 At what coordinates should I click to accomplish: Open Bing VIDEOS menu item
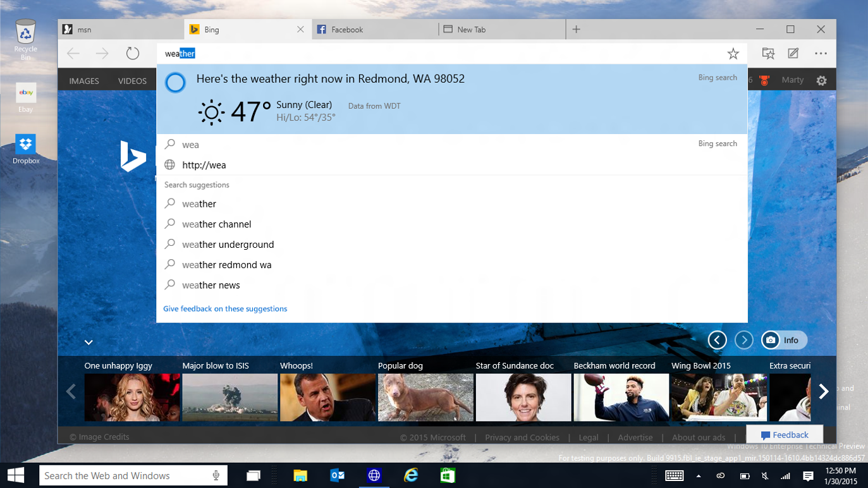[x=132, y=81]
